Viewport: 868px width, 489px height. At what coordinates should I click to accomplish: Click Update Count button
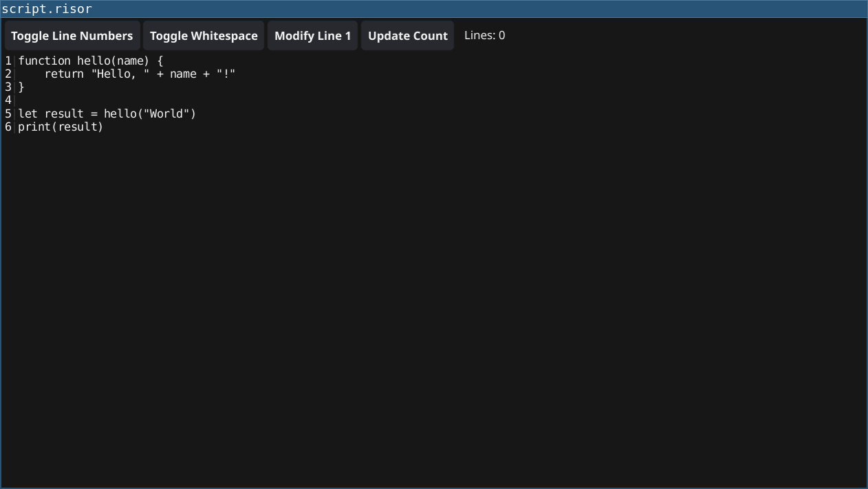(x=408, y=36)
